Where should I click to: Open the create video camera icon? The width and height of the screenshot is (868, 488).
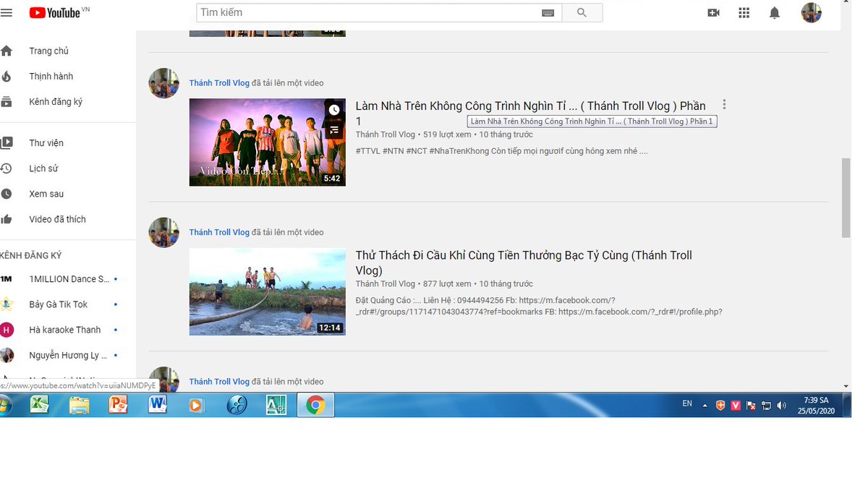point(713,12)
